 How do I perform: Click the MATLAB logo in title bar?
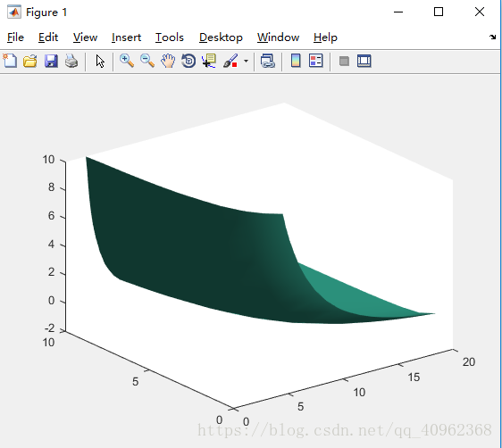13,12
